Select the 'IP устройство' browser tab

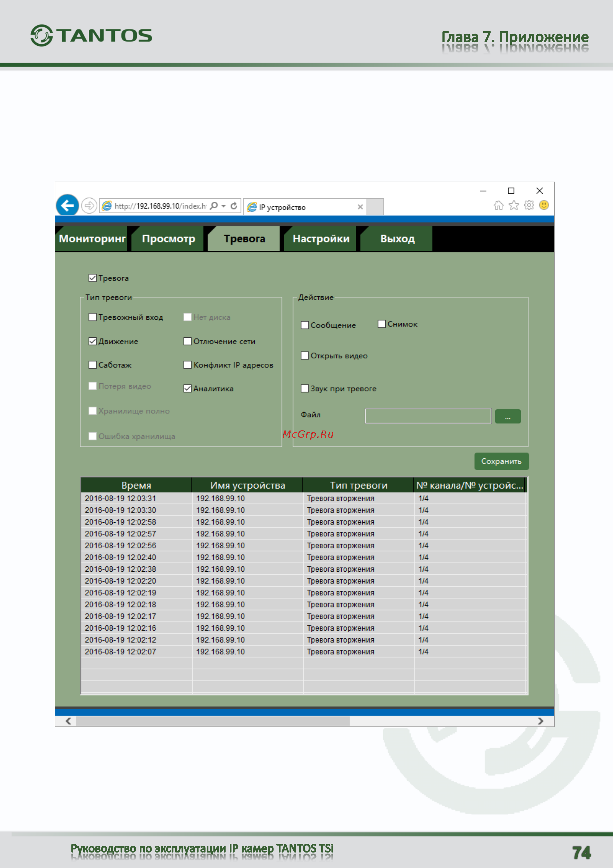[305, 207]
